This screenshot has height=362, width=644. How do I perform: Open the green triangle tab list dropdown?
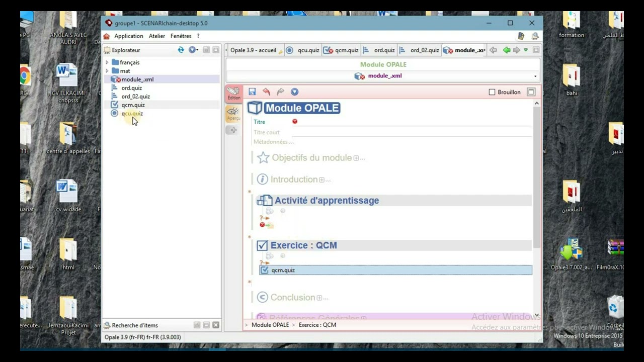pyautogui.click(x=526, y=50)
